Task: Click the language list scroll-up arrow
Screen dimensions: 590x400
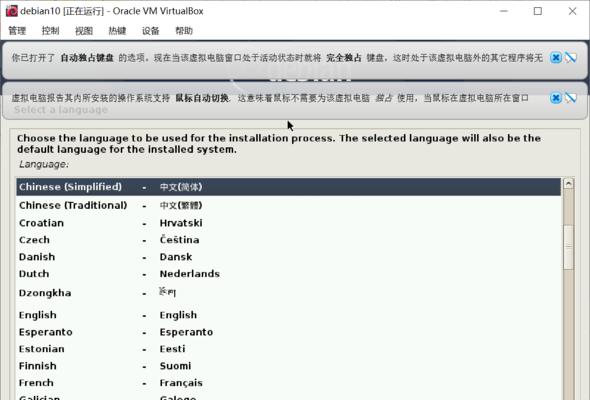Action: (x=569, y=184)
